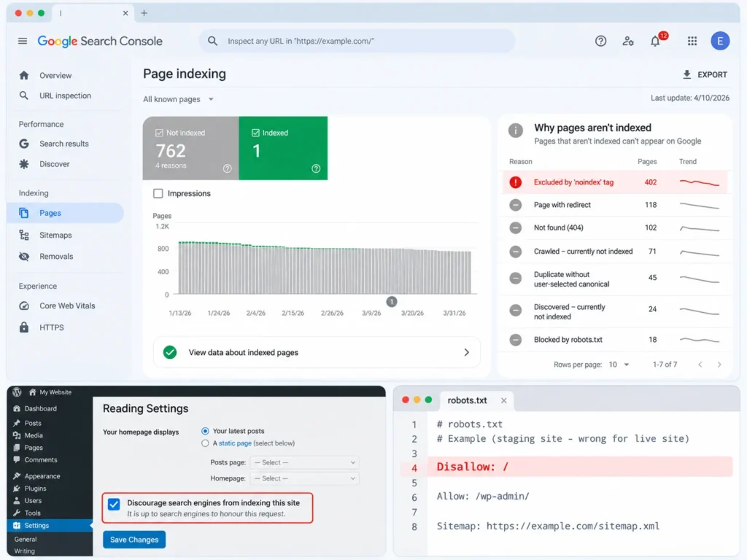Toggle the Indexed checkbox
This screenshot has height=560, width=747.
click(255, 133)
